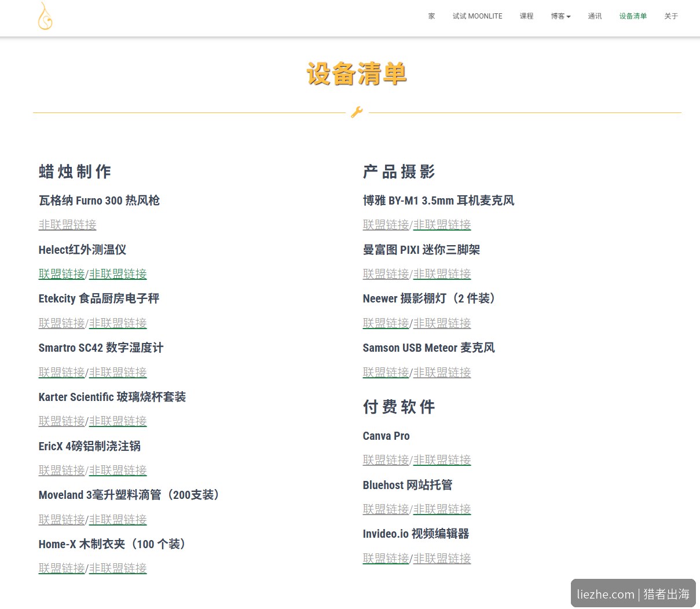The image size is (700, 609).
Task: Click the Helect红外测温仪 item name
Action: (82, 250)
